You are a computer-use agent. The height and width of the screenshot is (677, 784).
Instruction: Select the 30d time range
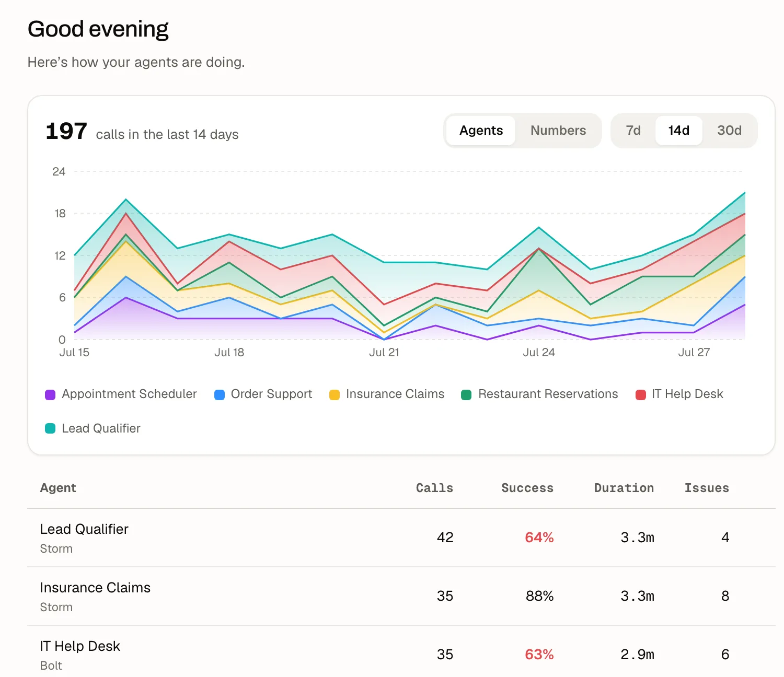coord(729,131)
